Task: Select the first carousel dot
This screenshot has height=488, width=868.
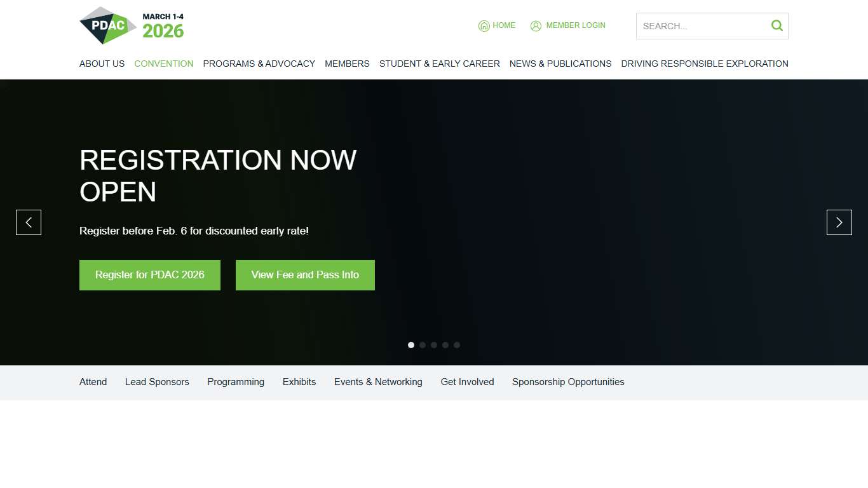Action: [x=411, y=345]
